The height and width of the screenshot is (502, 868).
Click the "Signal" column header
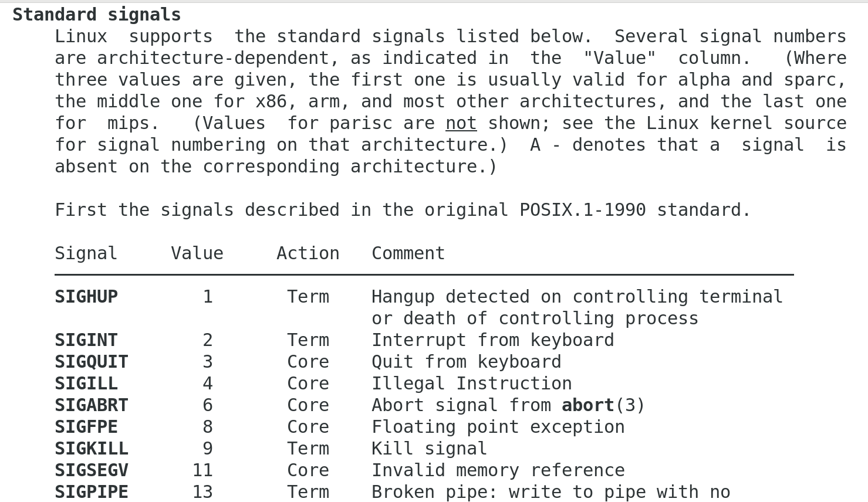click(86, 253)
